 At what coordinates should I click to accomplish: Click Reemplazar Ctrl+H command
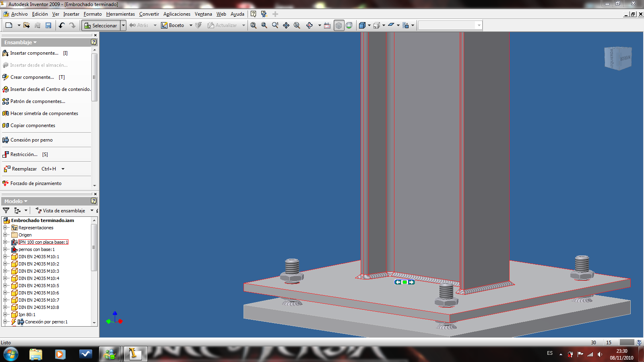point(30,169)
